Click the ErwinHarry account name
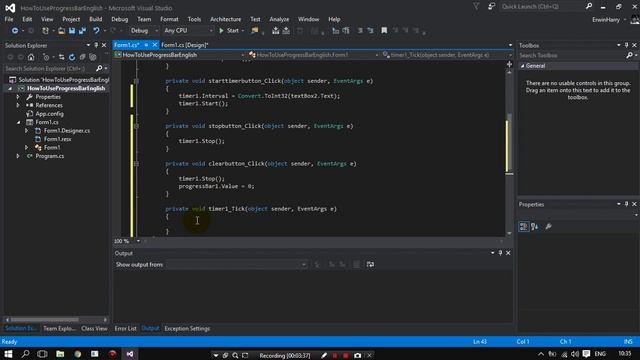Viewport: 640px width, 360px height. [606, 20]
